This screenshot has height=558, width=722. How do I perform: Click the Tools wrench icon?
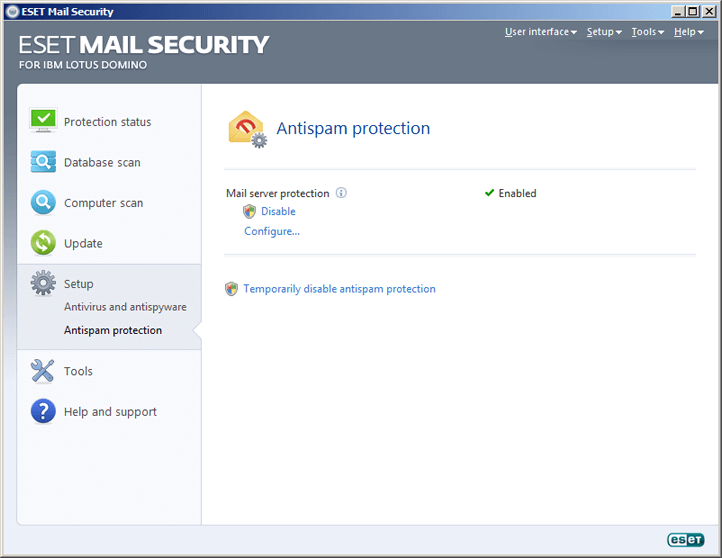(x=43, y=371)
